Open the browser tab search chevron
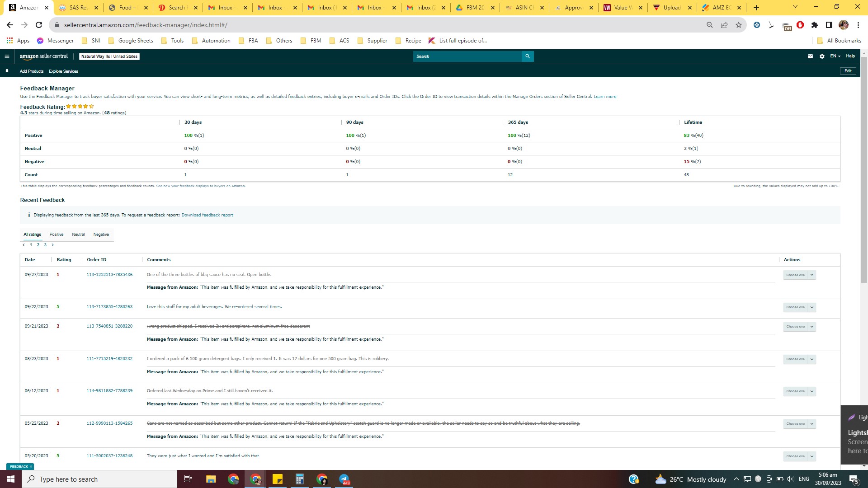Image resolution: width=868 pixels, height=488 pixels. (x=795, y=7)
